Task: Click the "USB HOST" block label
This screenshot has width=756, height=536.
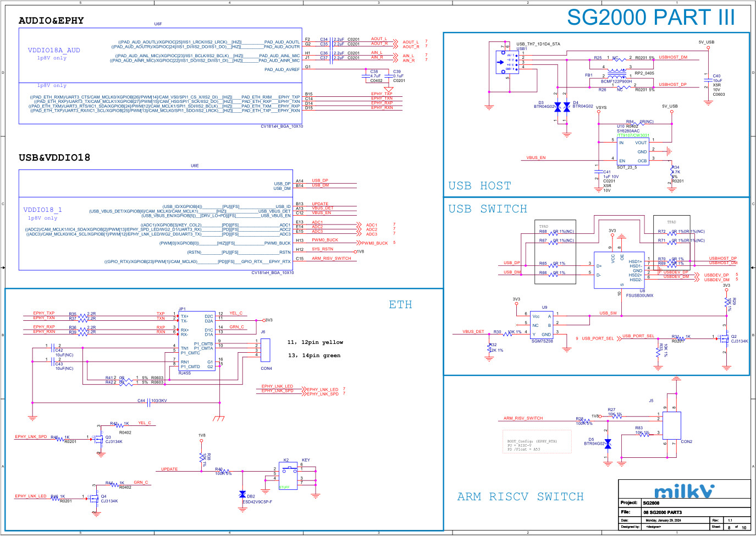Action: [479, 186]
